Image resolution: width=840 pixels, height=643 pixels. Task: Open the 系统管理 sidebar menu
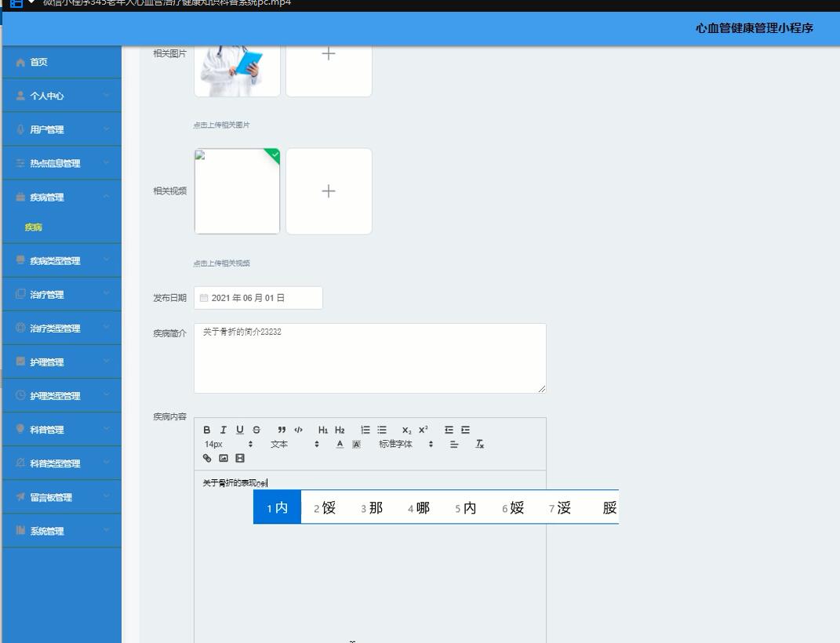pos(62,531)
